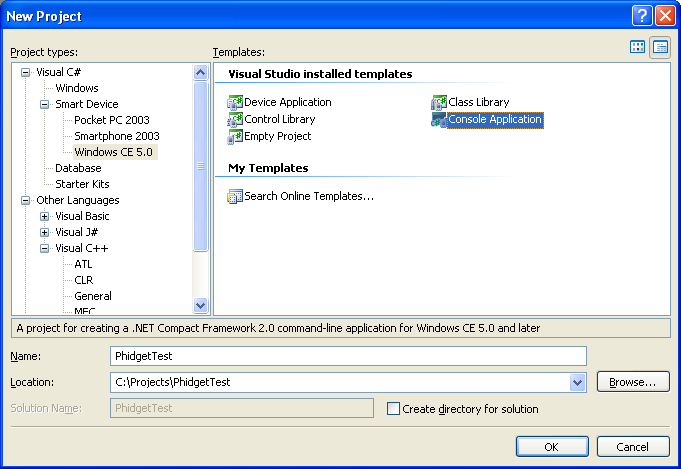Screen dimensions: 681x469
Task: Select the Control Library template icon
Action: click(x=236, y=120)
